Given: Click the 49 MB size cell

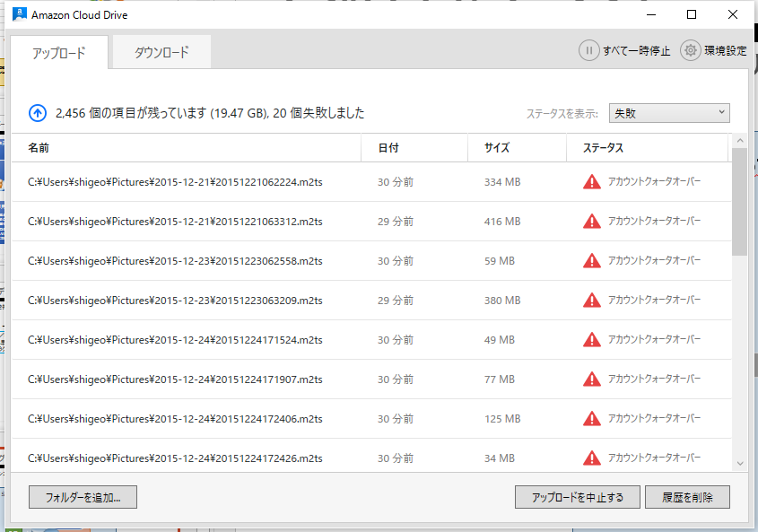Looking at the screenshot, I should click(500, 340).
